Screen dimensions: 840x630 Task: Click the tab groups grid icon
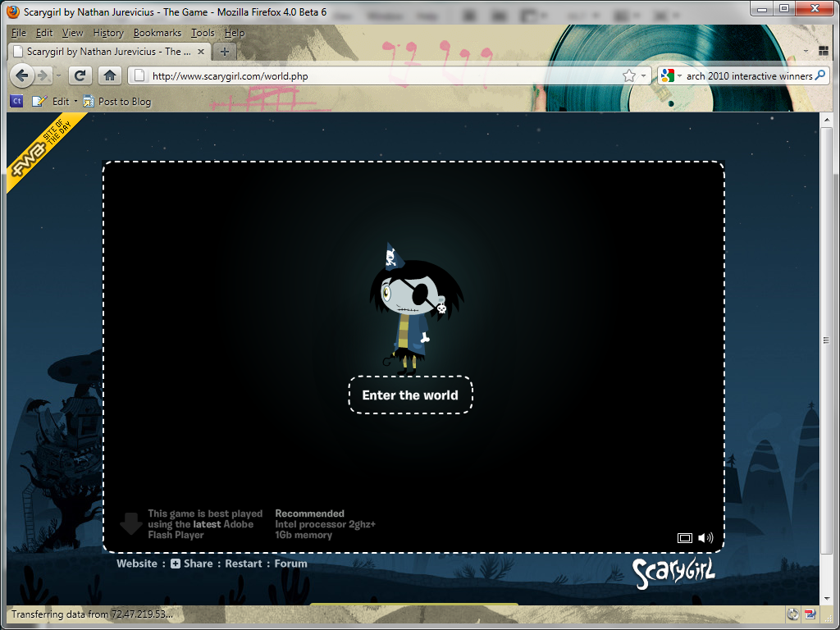(x=824, y=52)
